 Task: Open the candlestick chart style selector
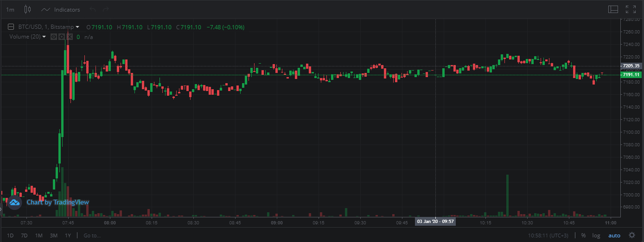(27, 9)
